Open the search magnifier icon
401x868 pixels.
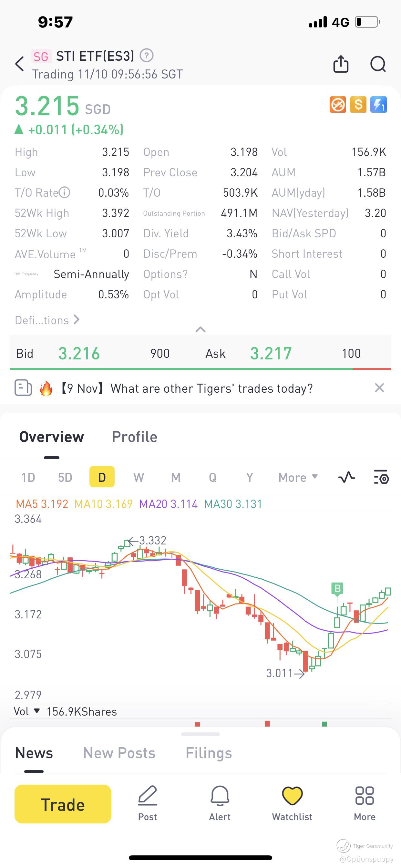(x=378, y=64)
